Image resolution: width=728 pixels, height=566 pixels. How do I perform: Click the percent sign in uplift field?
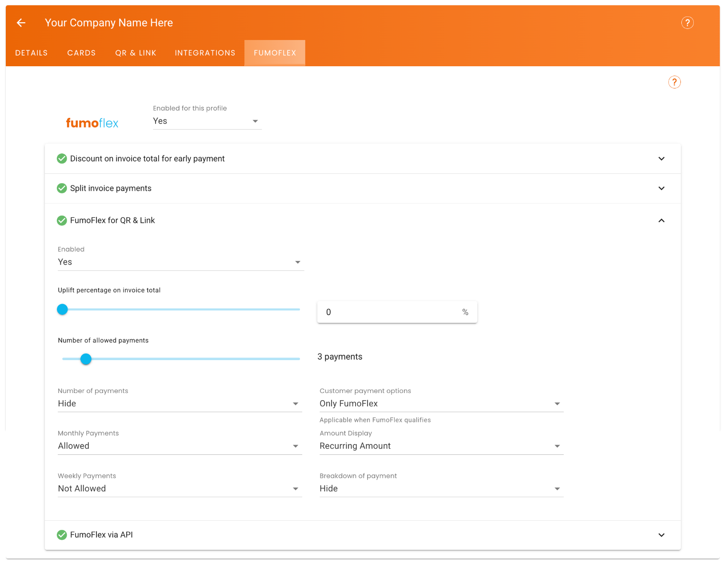tap(465, 312)
